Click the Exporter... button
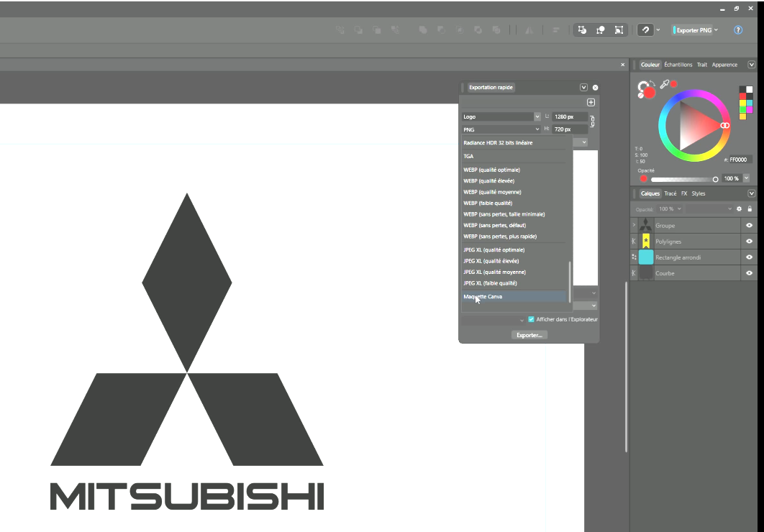The height and width of the screenshot is (532, 764). click(529, 335)
